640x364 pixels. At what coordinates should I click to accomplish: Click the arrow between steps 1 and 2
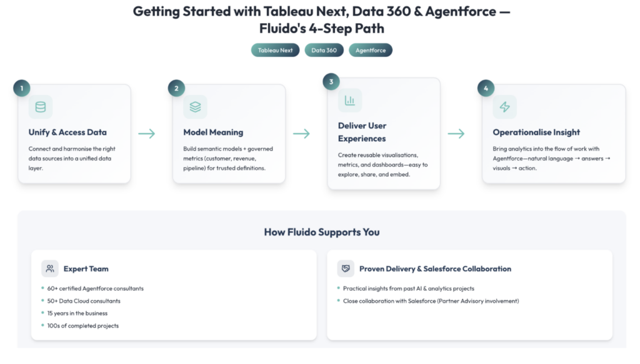[147, 134]
